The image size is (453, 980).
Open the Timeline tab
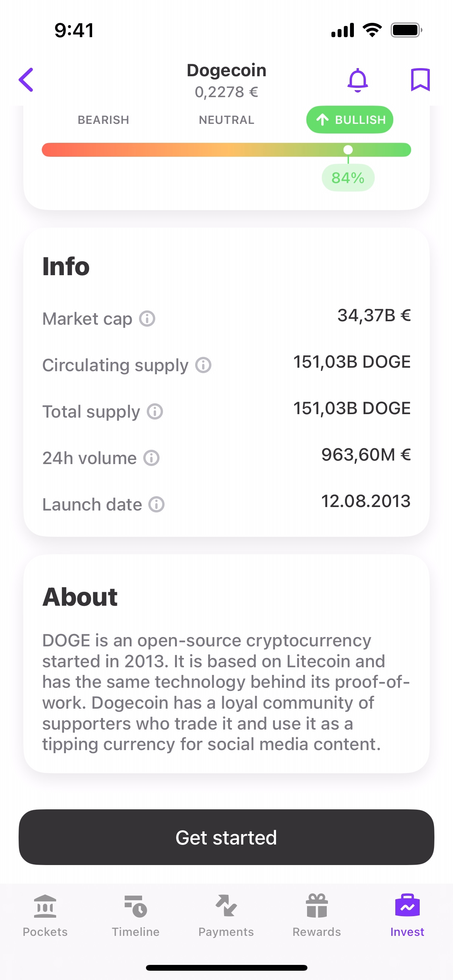[136, 915]
